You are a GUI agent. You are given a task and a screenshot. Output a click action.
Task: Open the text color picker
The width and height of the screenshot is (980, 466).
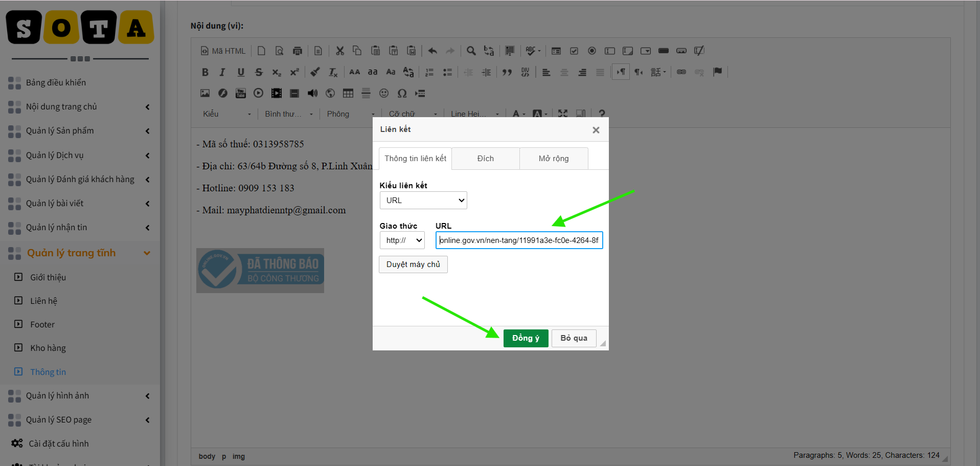coord(518,114)
